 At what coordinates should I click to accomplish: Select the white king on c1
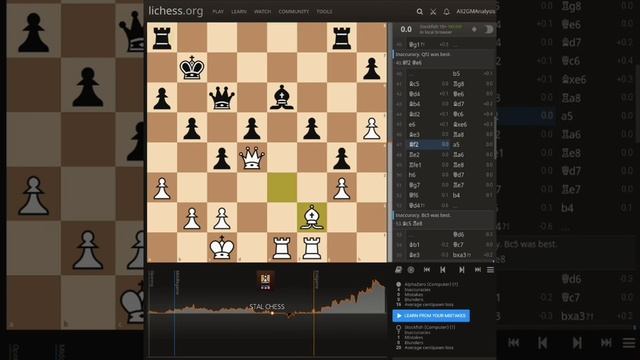coord(222,248)
